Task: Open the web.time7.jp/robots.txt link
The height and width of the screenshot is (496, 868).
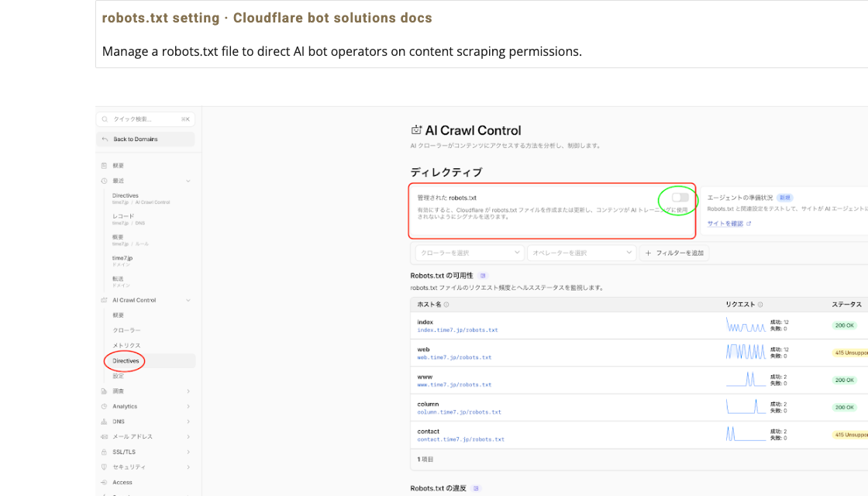Action: 454,357
